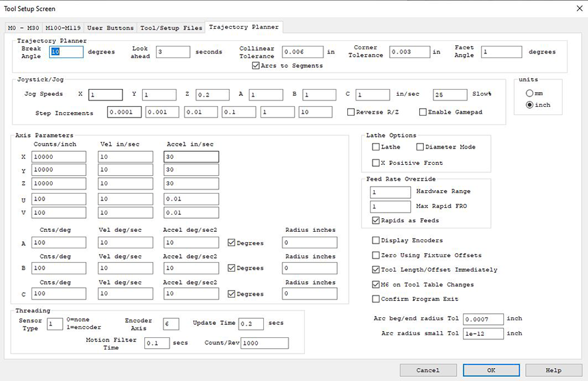Select the inch units radio button
This screenshot has width=588, height=381.
529,105
